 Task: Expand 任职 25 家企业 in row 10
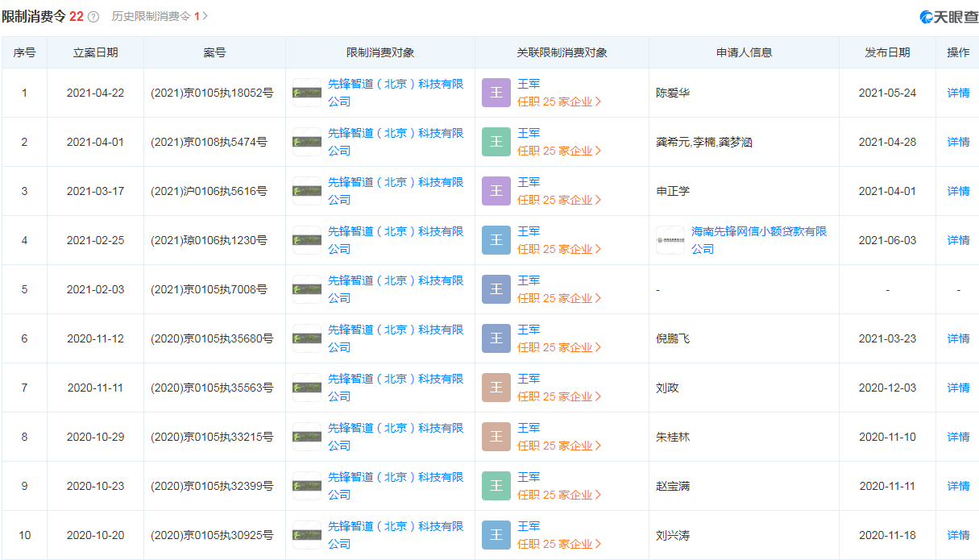pos(559,544)
